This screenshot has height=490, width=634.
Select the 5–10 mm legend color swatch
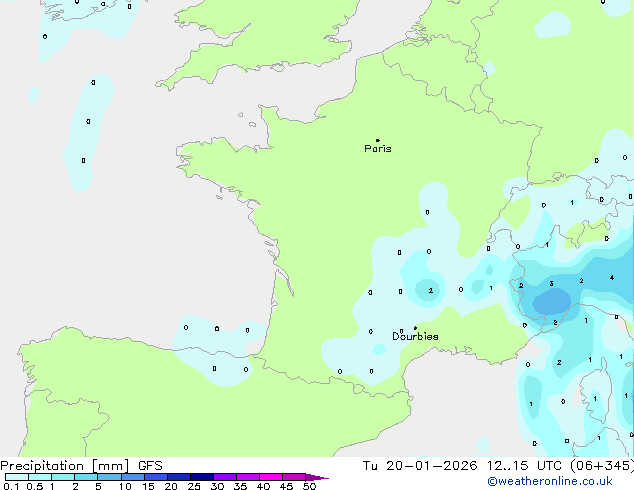[x=109, y=477]
